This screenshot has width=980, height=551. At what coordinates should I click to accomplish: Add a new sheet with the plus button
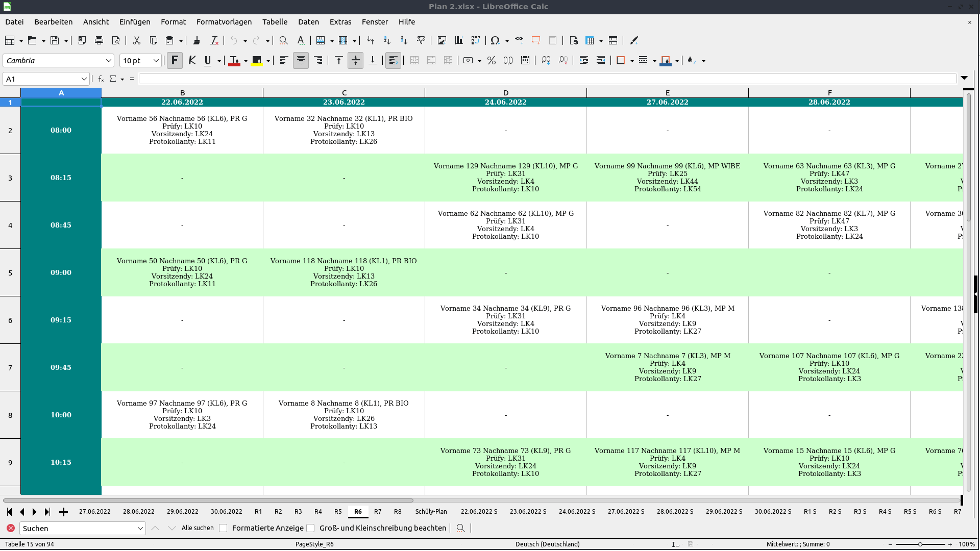[63, 512]
